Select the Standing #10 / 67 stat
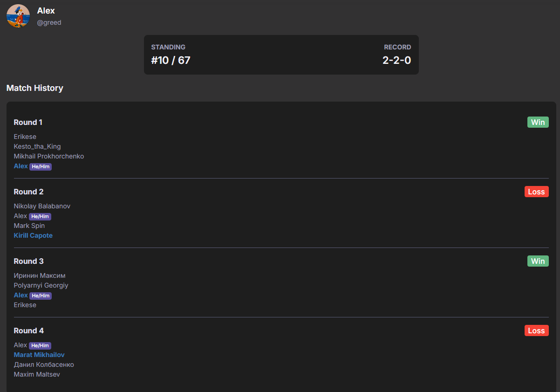This screenshot has width=560, height=392. (x=171, y=60)
